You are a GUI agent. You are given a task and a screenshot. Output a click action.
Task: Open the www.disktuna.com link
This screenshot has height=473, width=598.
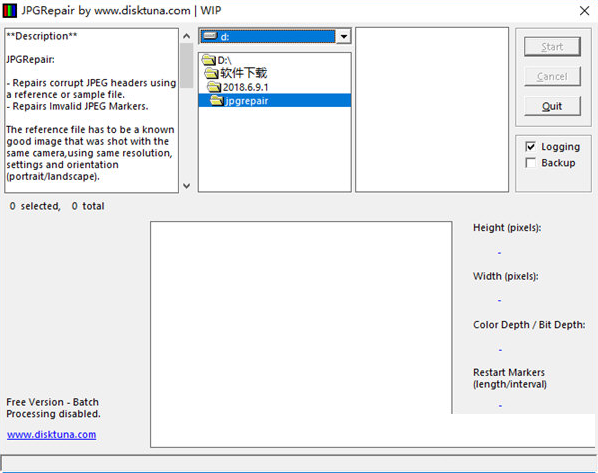(51, 434)
